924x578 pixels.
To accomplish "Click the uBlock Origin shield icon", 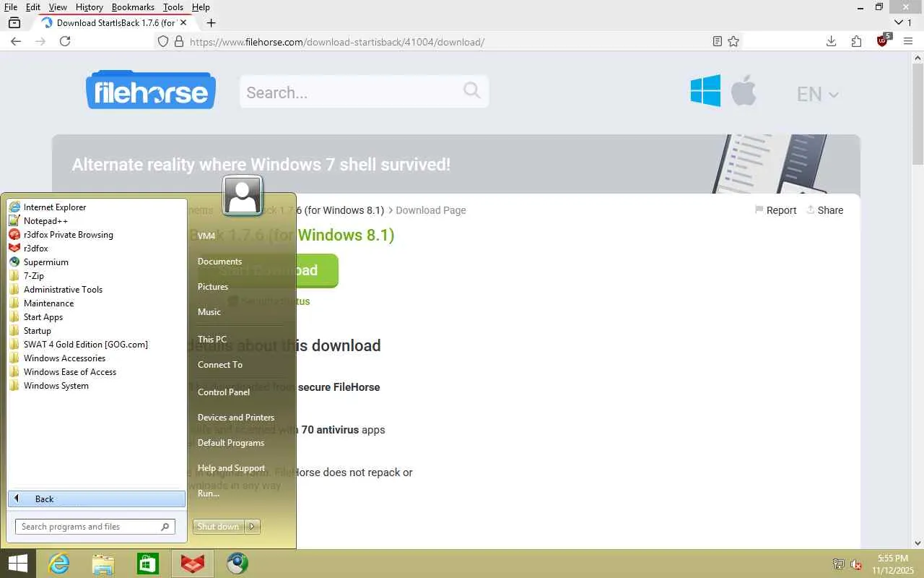I will point(882,40).
